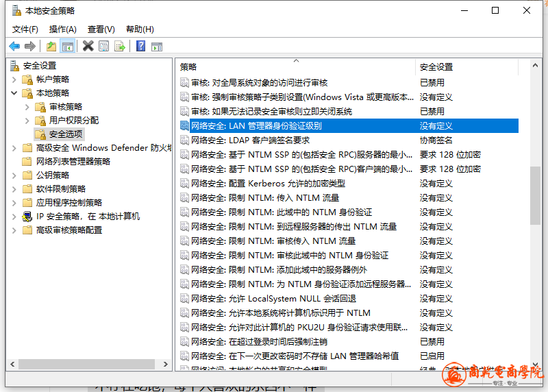Click the Help question mark icon
This screenshot has height=392, width=548.
tap(141, 46)
